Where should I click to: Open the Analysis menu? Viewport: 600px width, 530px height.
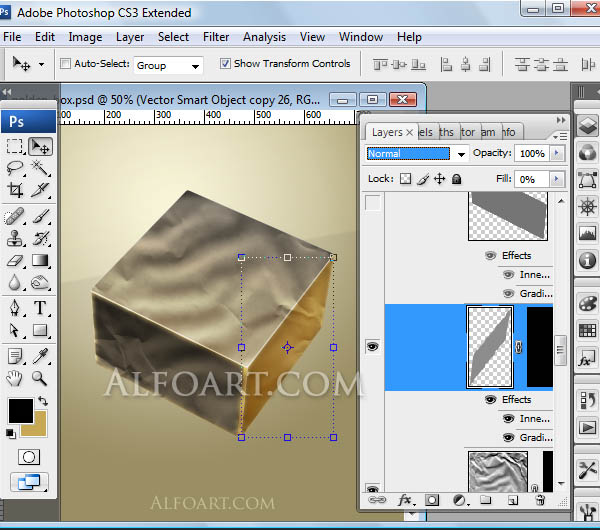264,37
